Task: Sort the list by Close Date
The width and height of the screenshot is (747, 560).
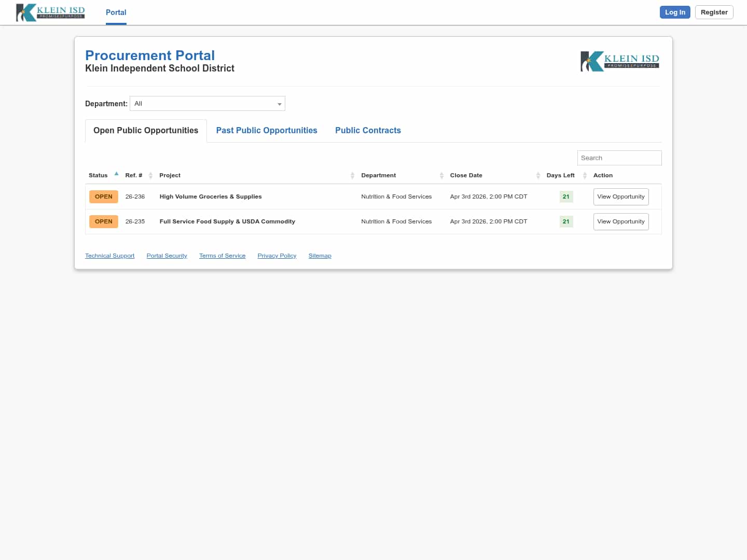Action: coord(538,175)
